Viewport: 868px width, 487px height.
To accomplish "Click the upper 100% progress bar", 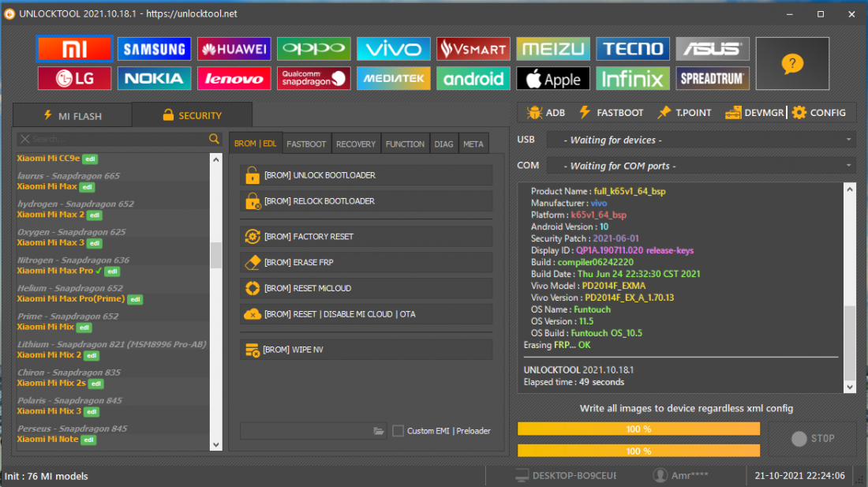I will [639, 429].
